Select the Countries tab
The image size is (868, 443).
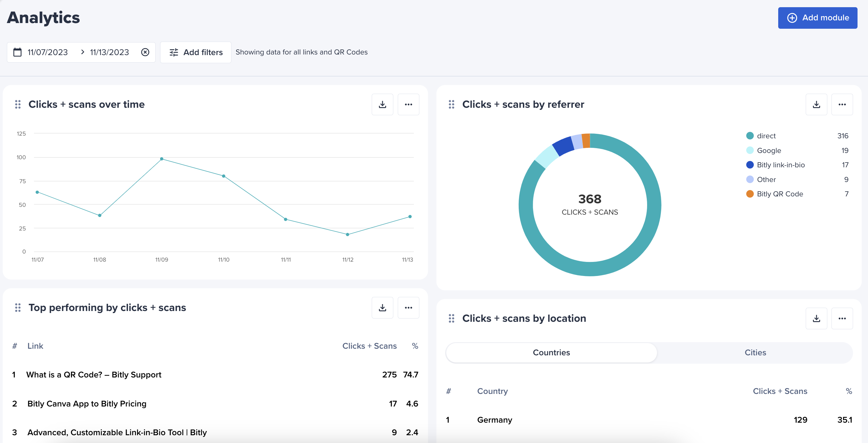point(551,352)
